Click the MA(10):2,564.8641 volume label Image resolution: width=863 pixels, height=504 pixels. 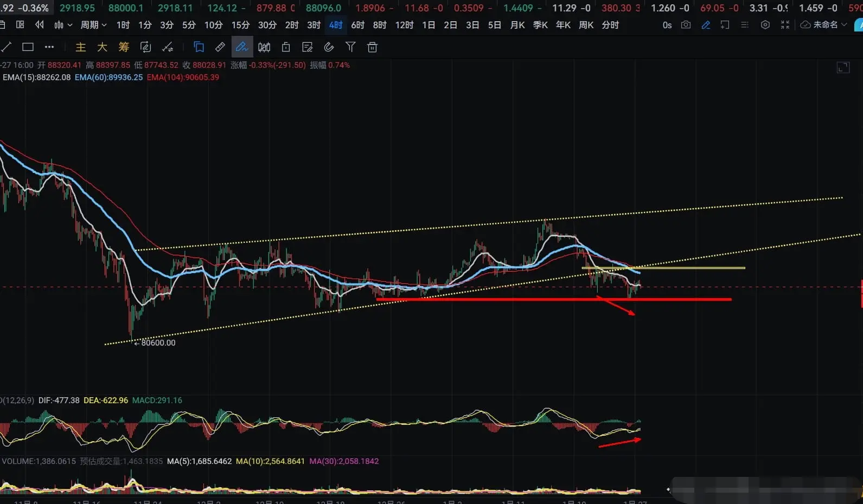click(270, 461)
